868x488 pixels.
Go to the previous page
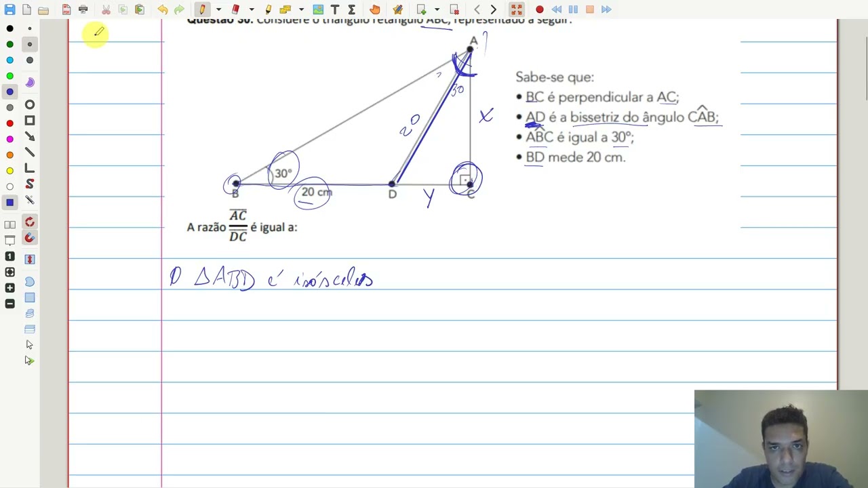(x=477, y=9)
